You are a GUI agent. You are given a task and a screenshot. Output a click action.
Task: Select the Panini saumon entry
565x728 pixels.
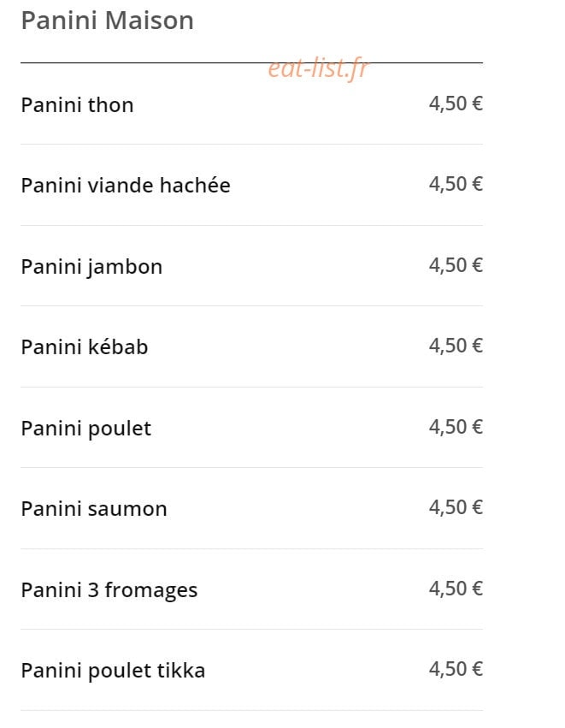[94, 509]
